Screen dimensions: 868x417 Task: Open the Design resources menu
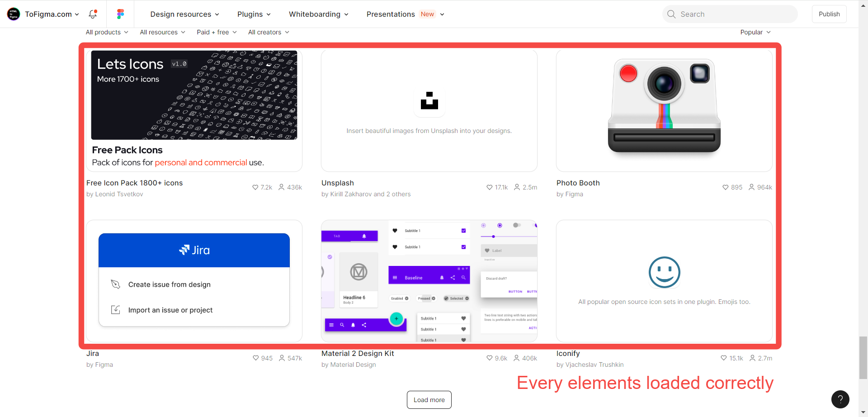[x=184, y=14]
